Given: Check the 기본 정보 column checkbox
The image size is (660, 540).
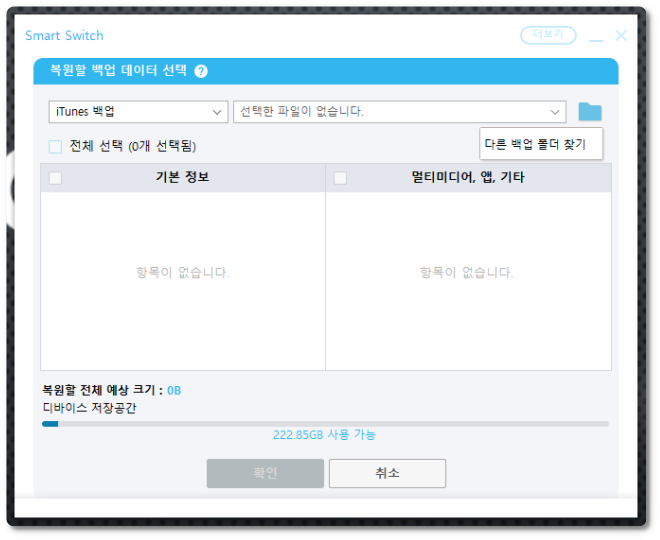Looking at the screenshot, I should (x=55, y=178).
